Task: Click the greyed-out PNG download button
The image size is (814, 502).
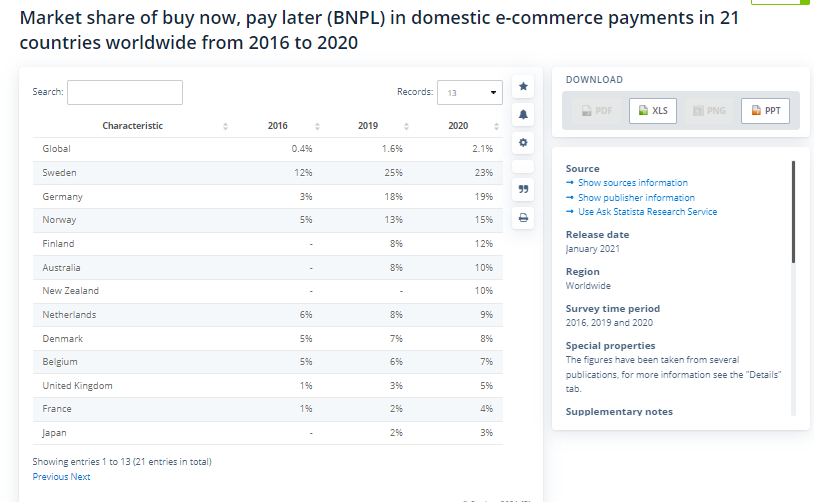Action: [x=709, y=111]
